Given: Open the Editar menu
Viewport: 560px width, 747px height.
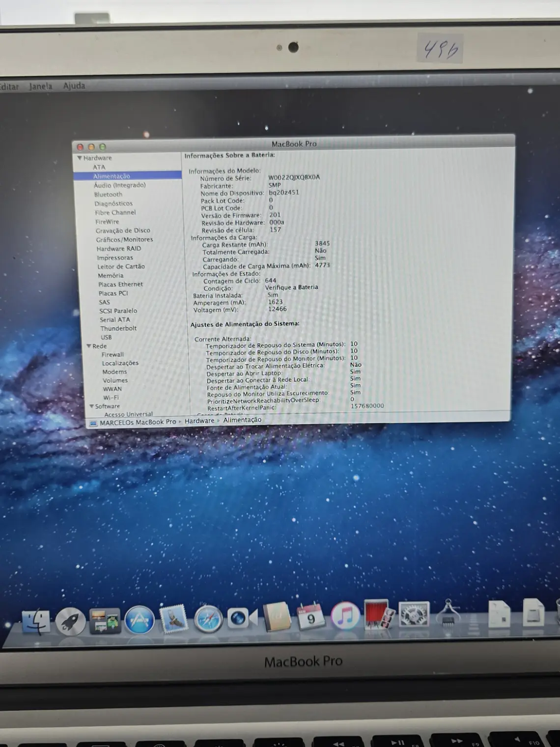Looking at the screenshot, I should click(x=9, y=87).
